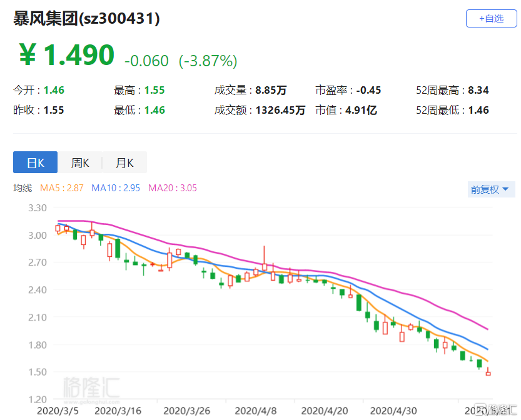Click the MA5 : 2.87 indicator label
The height and width of the screenshot is (420, 521).
pyautogui.click(x=61, y=188)
